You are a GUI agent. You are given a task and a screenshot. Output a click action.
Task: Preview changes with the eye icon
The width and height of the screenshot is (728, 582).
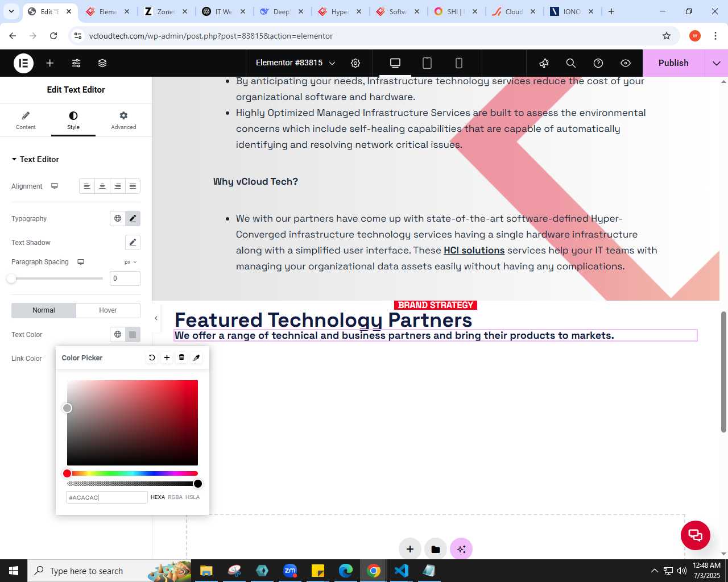(626, 63)
